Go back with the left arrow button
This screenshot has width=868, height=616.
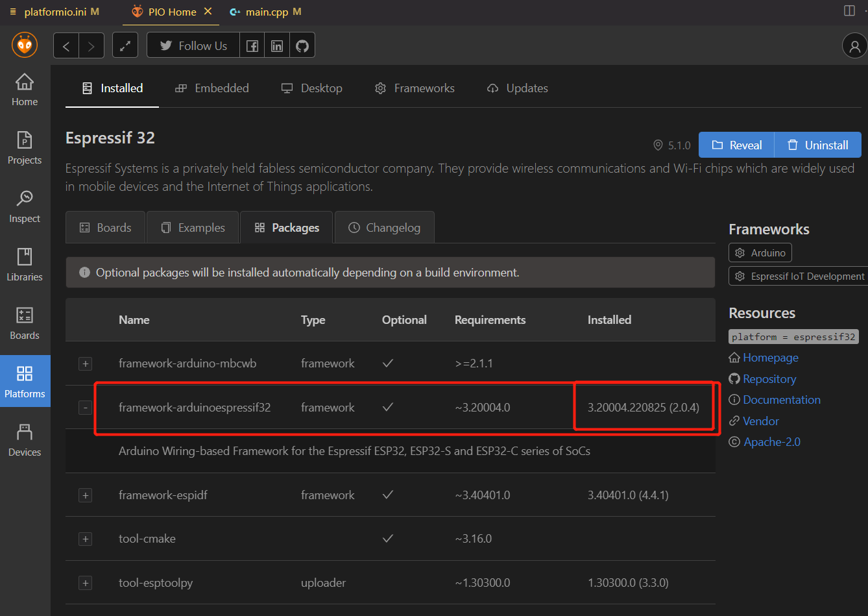66,46
